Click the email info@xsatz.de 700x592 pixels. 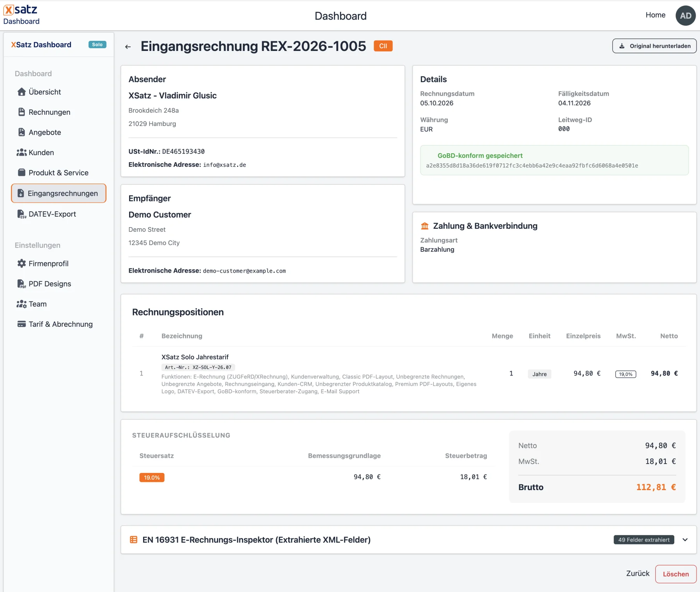[224, 165]
